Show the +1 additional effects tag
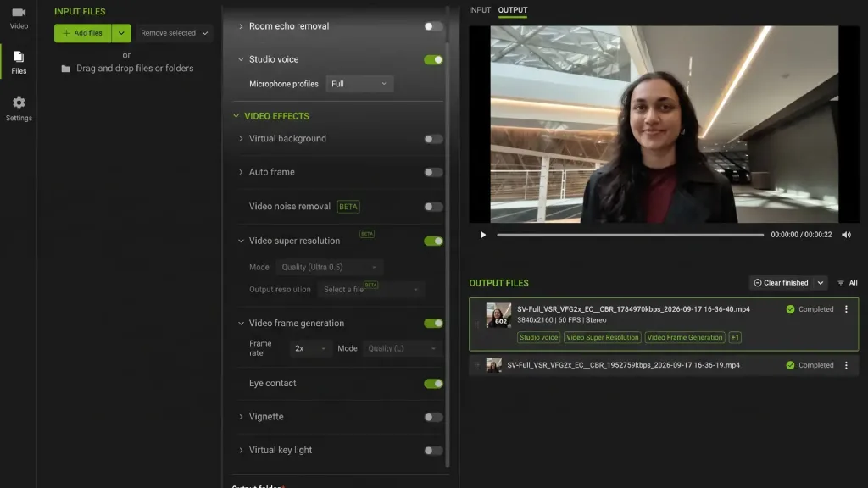The image size is (868, 488). point(735,337)
